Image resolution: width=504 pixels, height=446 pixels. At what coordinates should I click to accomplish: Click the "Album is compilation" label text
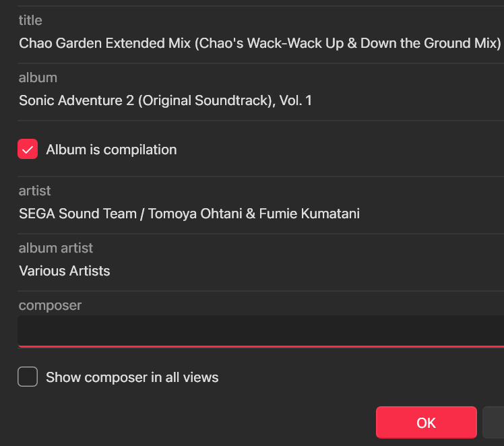(111, 150)
